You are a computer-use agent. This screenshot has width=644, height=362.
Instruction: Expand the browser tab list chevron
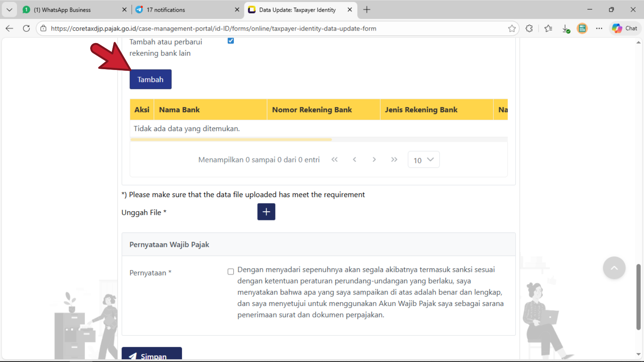[x=9, y=10]
